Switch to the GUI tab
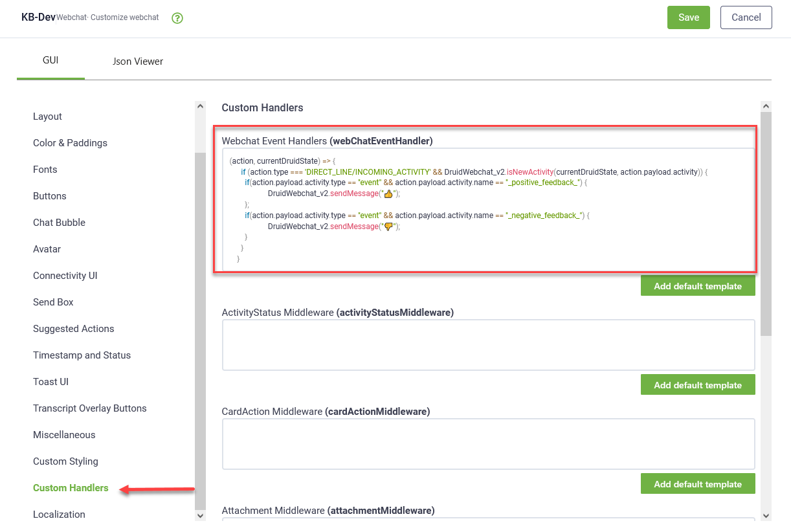Image resolution: width=791 pixels, height=532 pixels. tap(50, 60)
